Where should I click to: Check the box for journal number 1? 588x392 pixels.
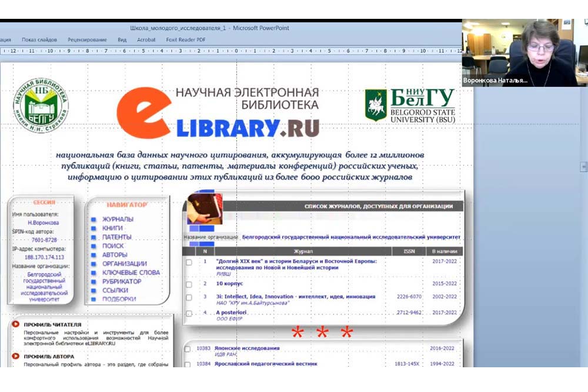(189, 263)
